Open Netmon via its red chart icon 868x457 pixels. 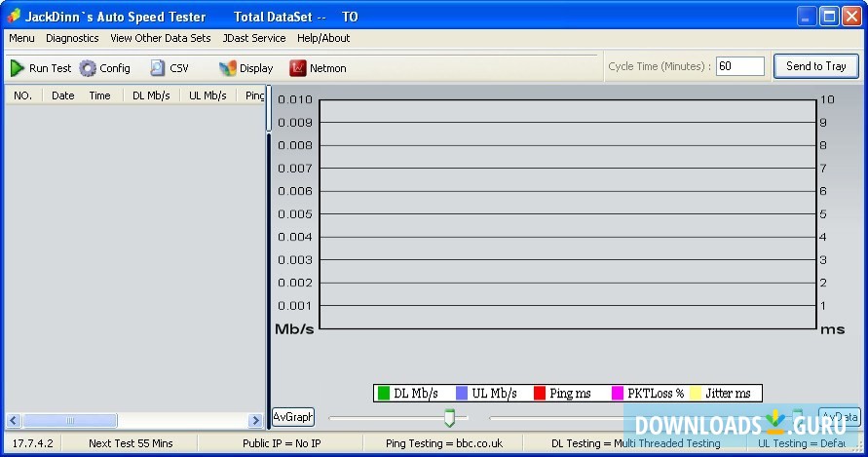click(x=298, y=68)
